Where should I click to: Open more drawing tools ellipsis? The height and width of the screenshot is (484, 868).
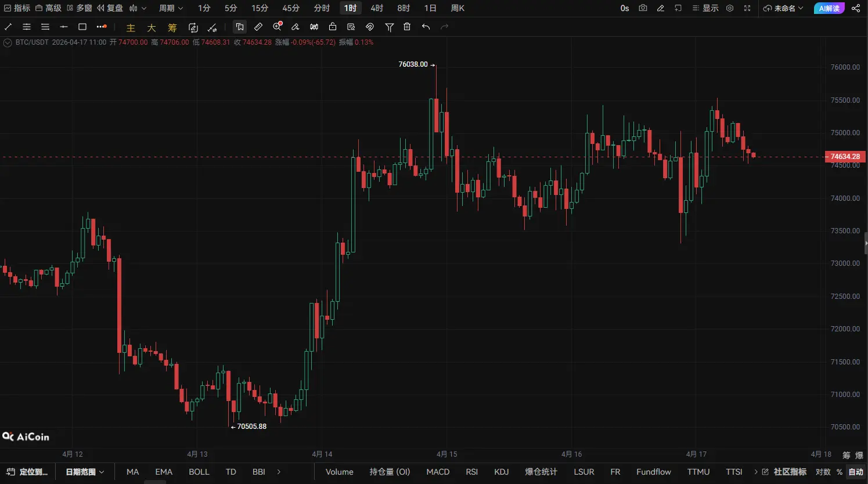[102, 27]
